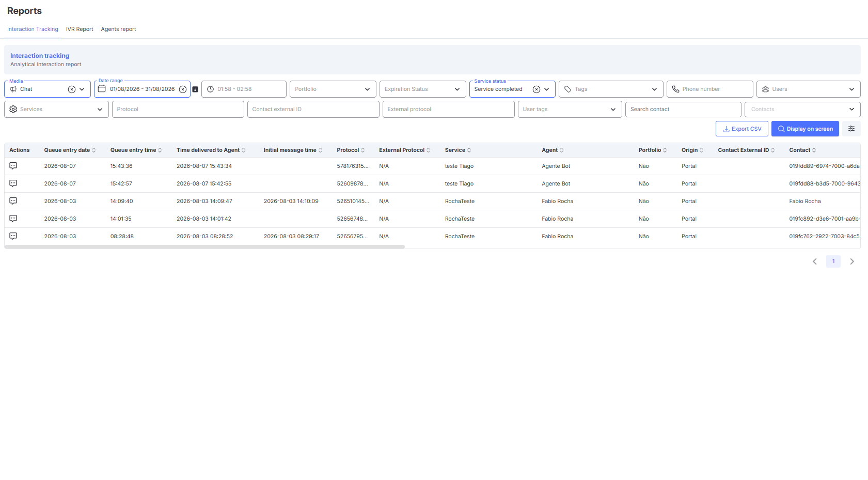Go to previous page arrow
This screenshot has width=868, height=480.
[815, 261]
